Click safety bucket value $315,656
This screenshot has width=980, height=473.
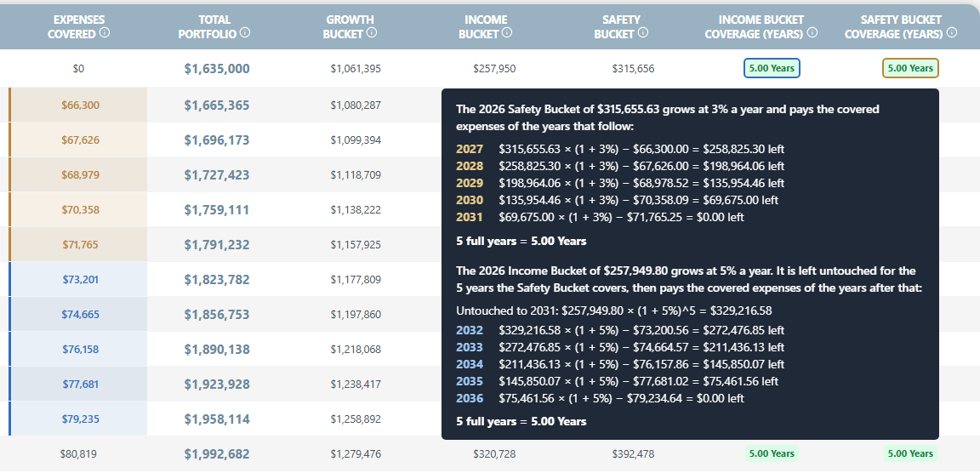633,69
